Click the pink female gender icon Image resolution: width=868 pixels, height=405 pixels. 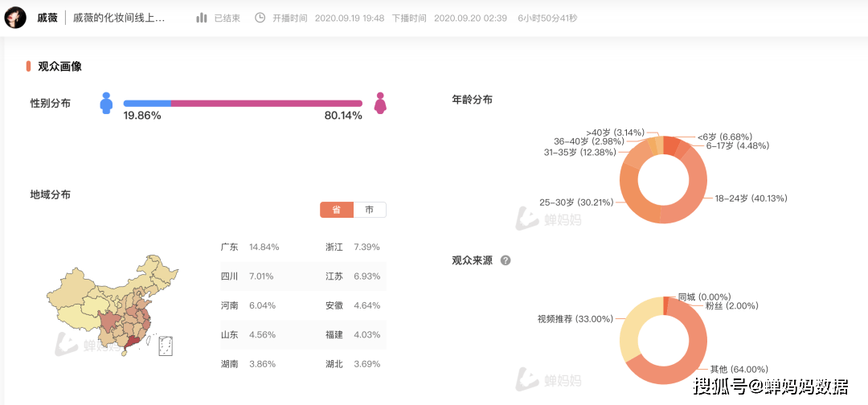[x=379, y=103]
